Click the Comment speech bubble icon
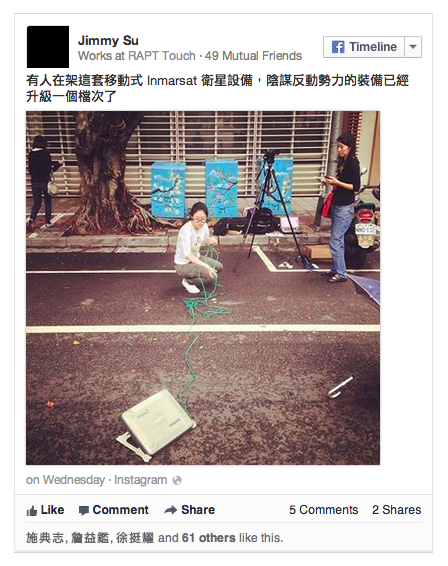This screenshot has height=566, width=448. (x=84, y=510)
